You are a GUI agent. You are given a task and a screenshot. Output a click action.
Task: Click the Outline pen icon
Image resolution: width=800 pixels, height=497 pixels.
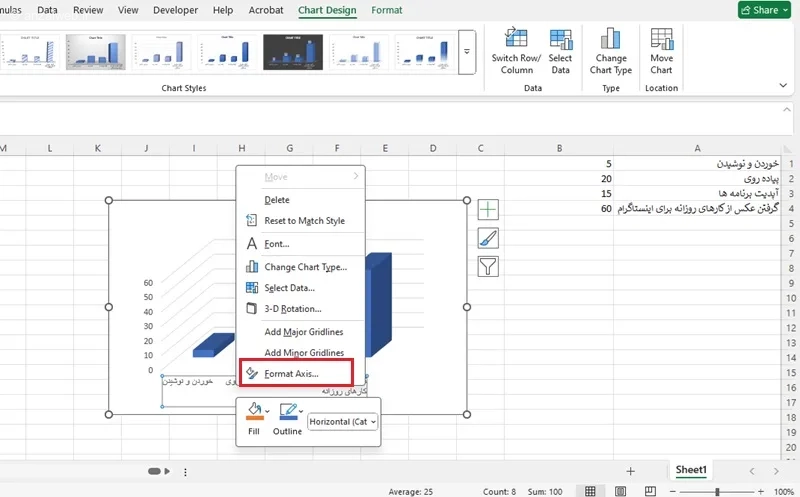[x=288, y=411]
